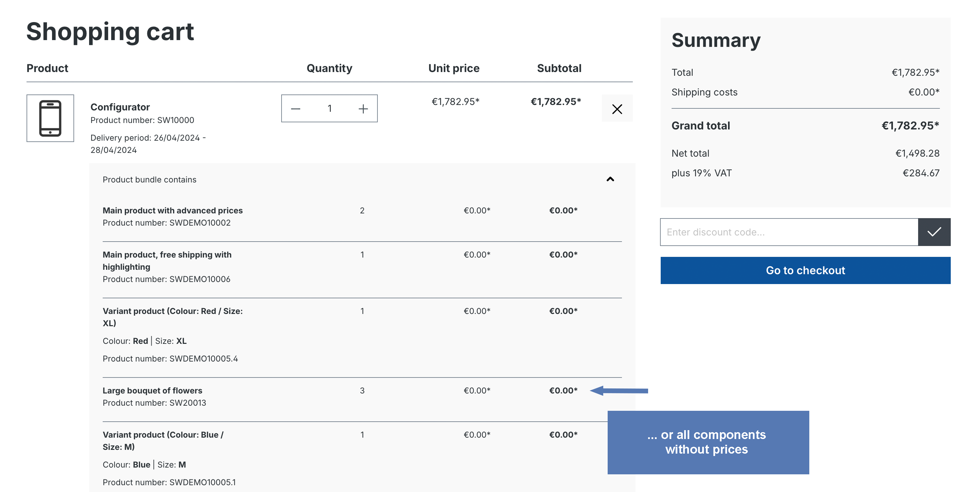The height and width of the screenshot is (492, 980).
Task: Click the Subtotal column header
Action: point(559,68)
